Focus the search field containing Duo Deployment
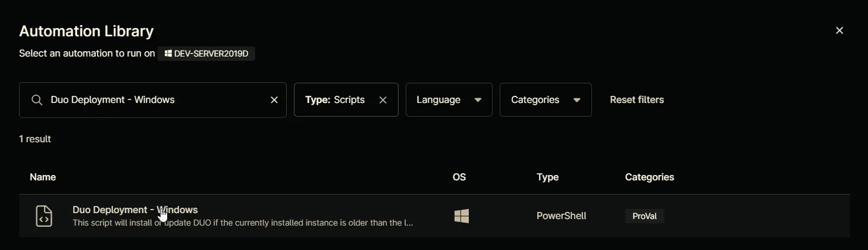This screenshot has height=250, width=868. click(153, 100)
